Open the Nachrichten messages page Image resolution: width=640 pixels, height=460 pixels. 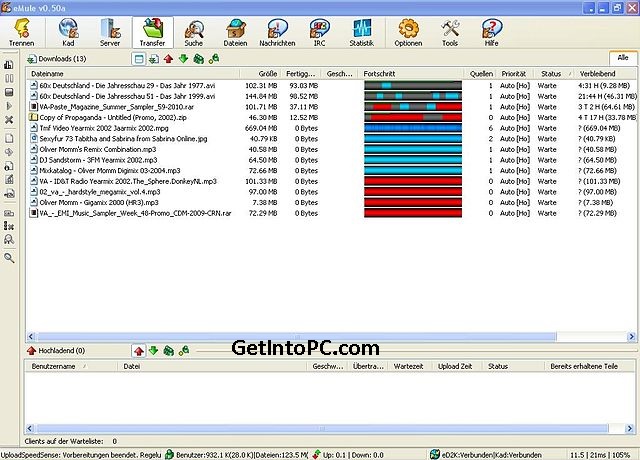(277, 32)
